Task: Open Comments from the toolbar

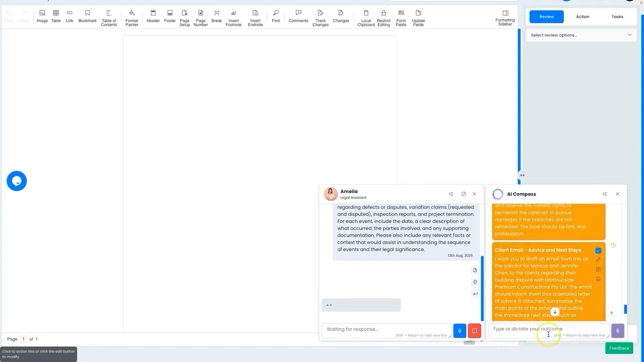Action: (x=298, y=16)
